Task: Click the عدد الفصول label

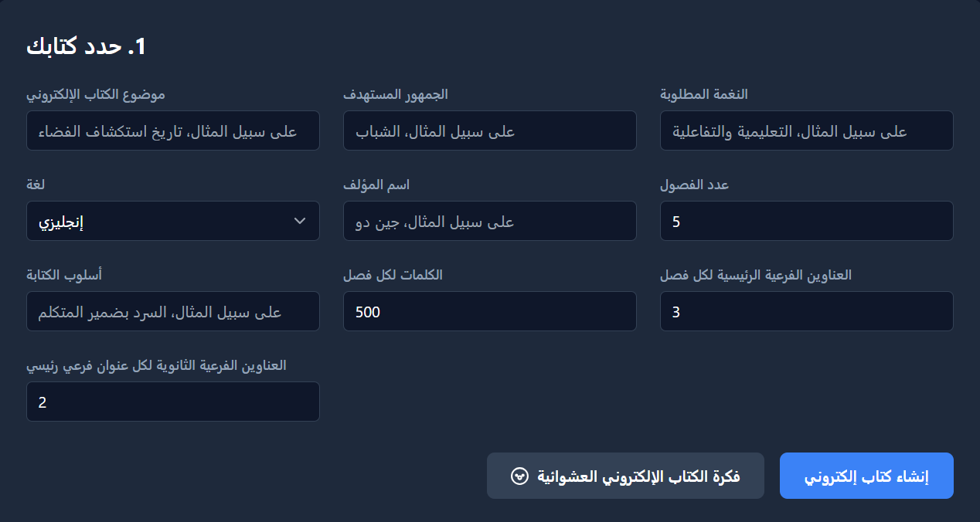Action: 695,185
